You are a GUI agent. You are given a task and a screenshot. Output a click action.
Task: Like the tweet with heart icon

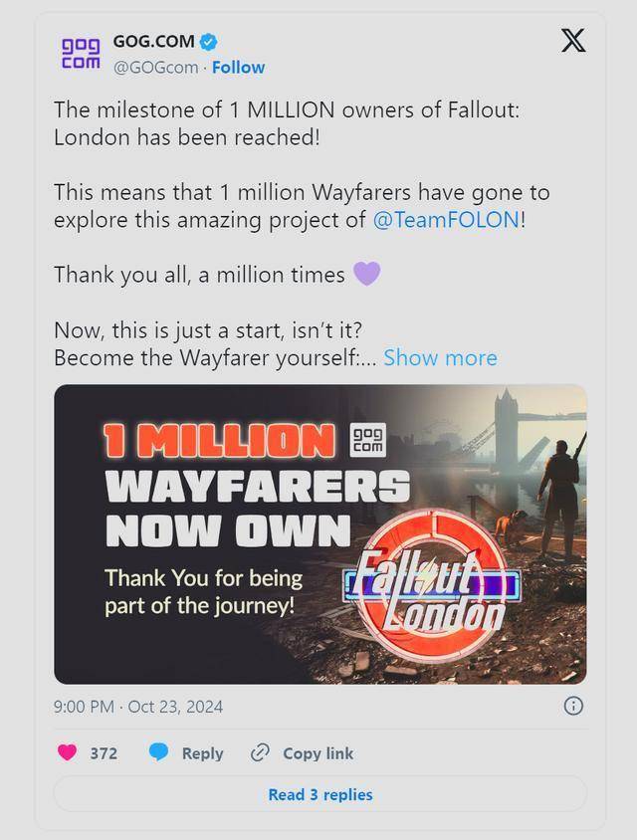[67, 752]
